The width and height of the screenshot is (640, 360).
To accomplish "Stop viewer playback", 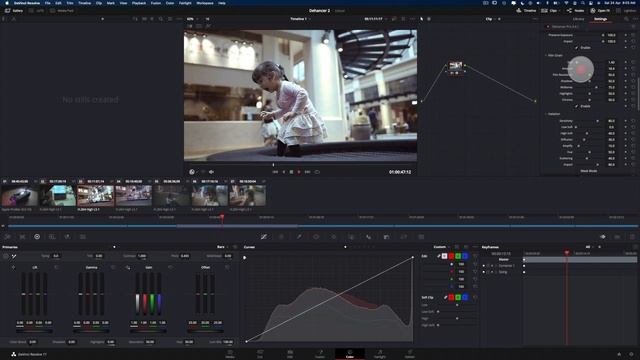I will tap(291, 172).
